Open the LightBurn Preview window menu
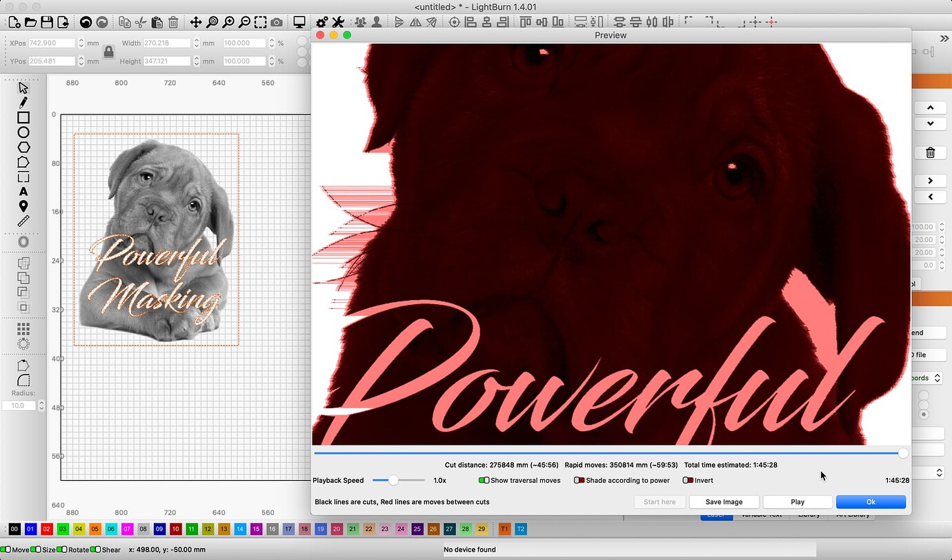952x560 pixels. click(611, 34)
